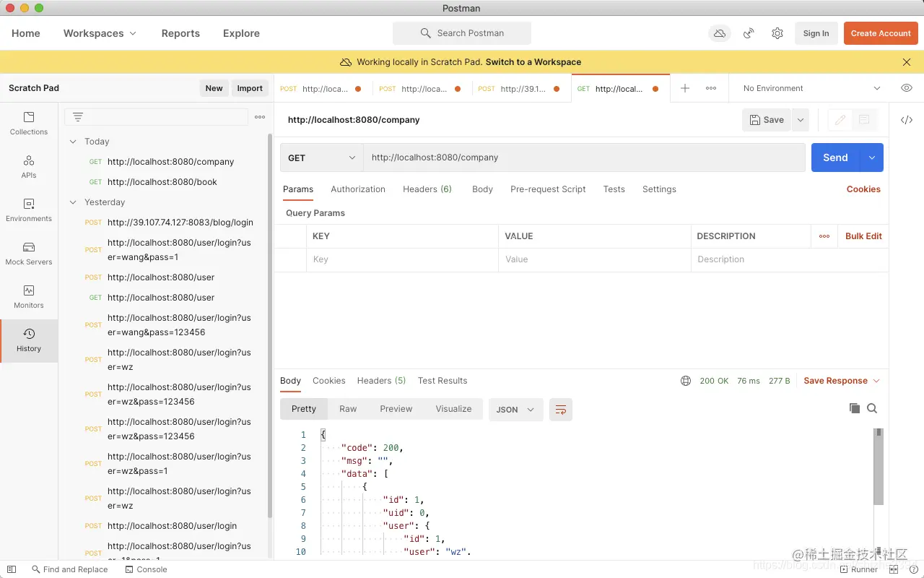
Task: Open Find and Replace
Action: point(69,569)
